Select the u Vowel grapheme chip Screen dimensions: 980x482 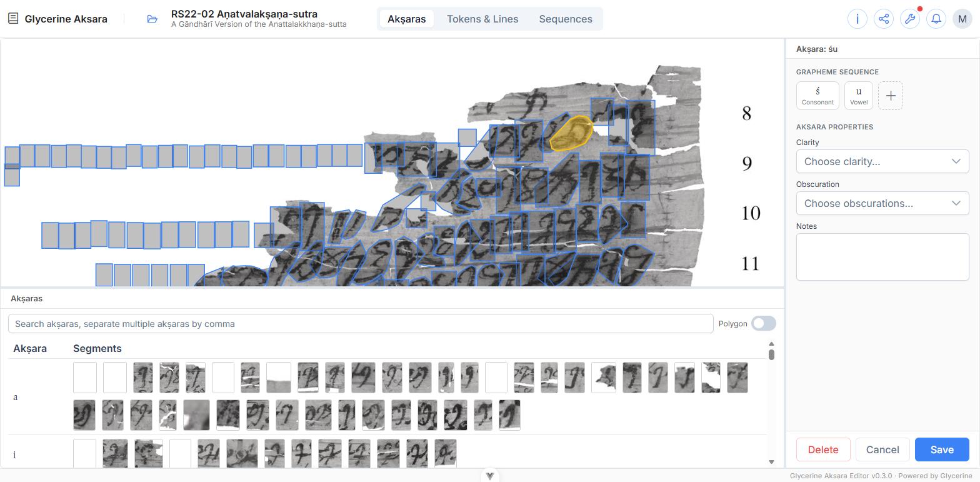click(x=859, y=96)
